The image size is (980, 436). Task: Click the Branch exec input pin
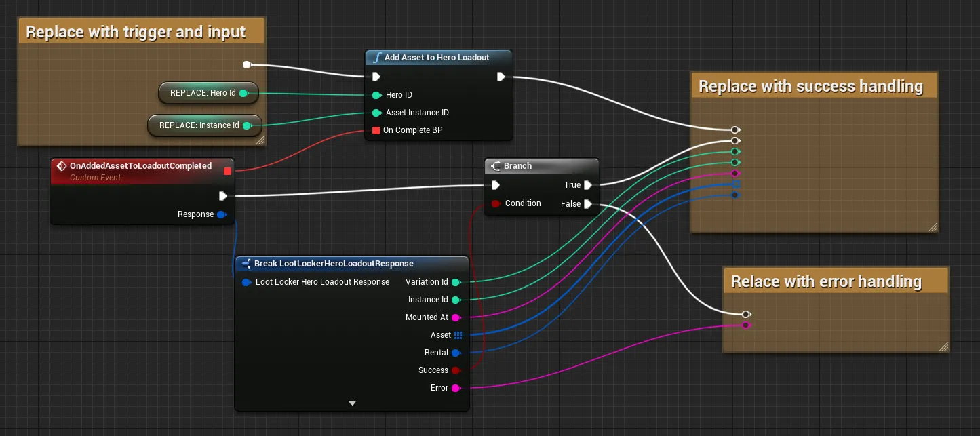[x=496, y=185]
